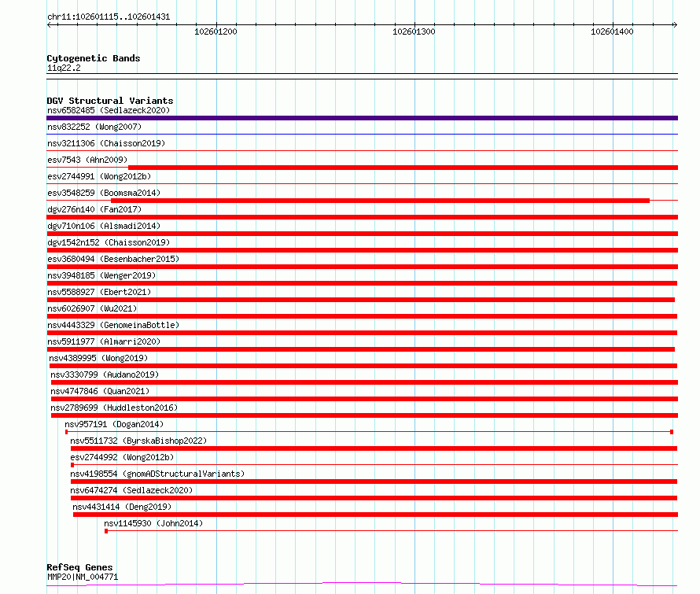Viewport: 700px width, 594px height.
Task: Click the nsv957191 right end marker
Action: [672, 432]
